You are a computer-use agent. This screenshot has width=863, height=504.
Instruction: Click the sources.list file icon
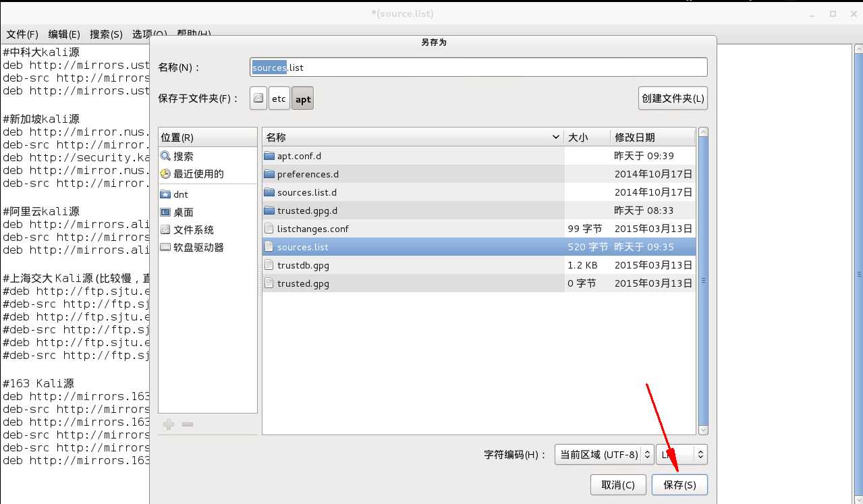coord(269,247)
